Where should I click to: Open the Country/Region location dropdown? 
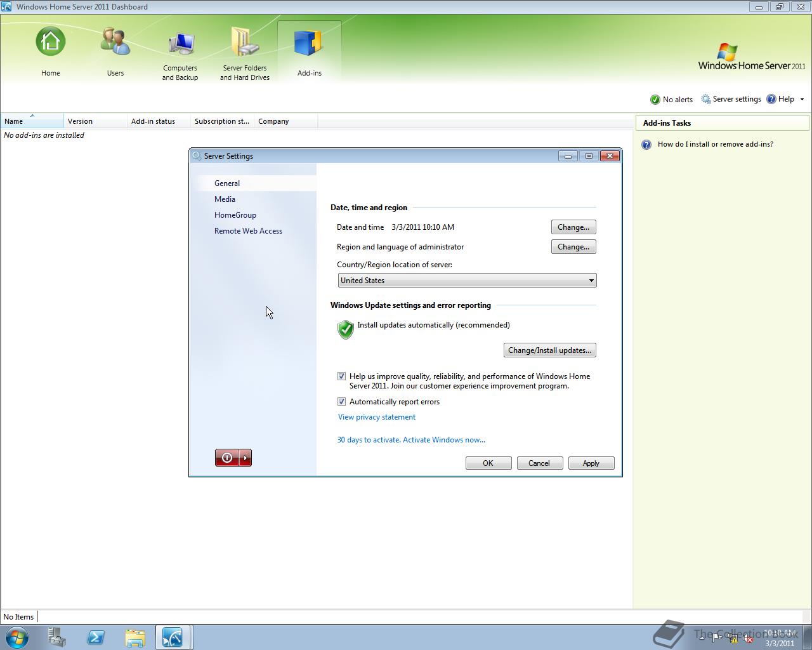[x=467, y=281]
